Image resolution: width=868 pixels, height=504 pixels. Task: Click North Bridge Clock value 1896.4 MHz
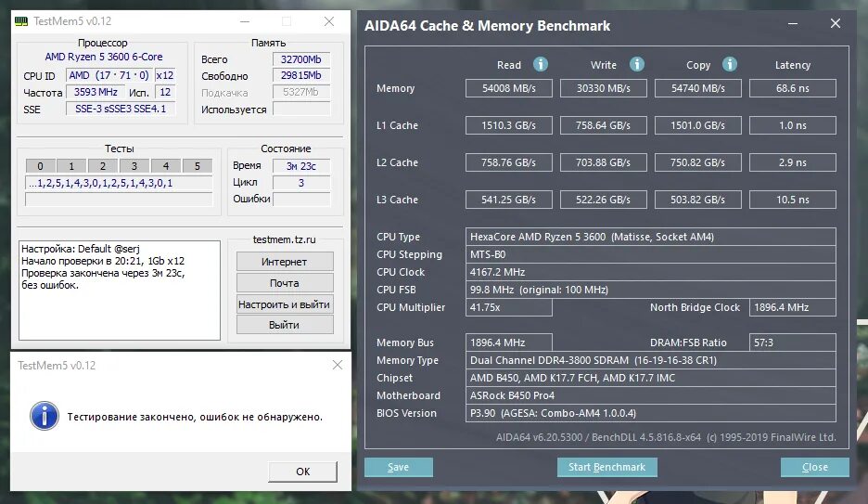pos(793,307)
